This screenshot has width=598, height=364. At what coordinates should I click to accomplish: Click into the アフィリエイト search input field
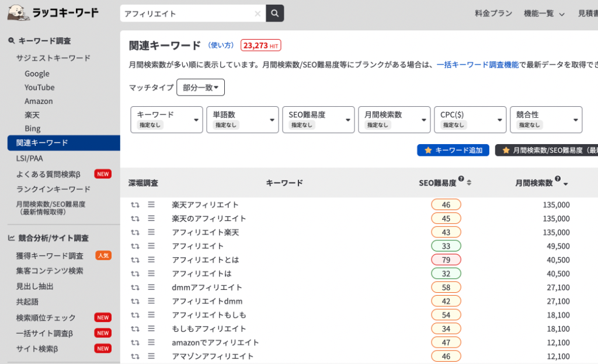click(187, 13)
